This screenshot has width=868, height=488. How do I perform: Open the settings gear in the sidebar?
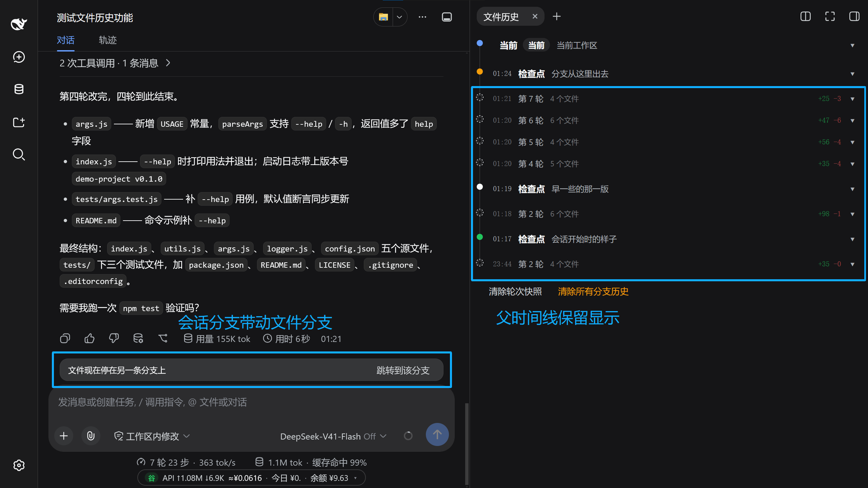(19, 465)
